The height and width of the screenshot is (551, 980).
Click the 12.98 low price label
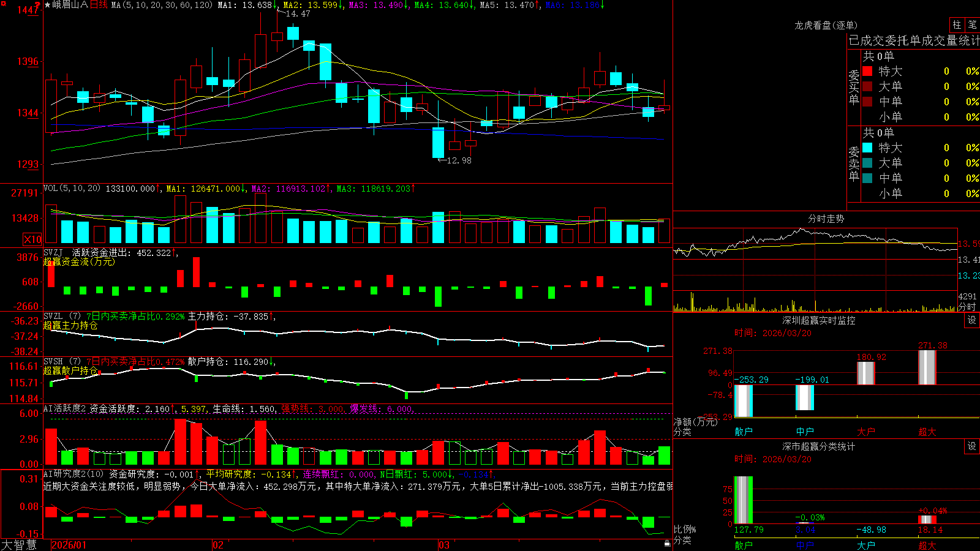click(x=459, y=160)
